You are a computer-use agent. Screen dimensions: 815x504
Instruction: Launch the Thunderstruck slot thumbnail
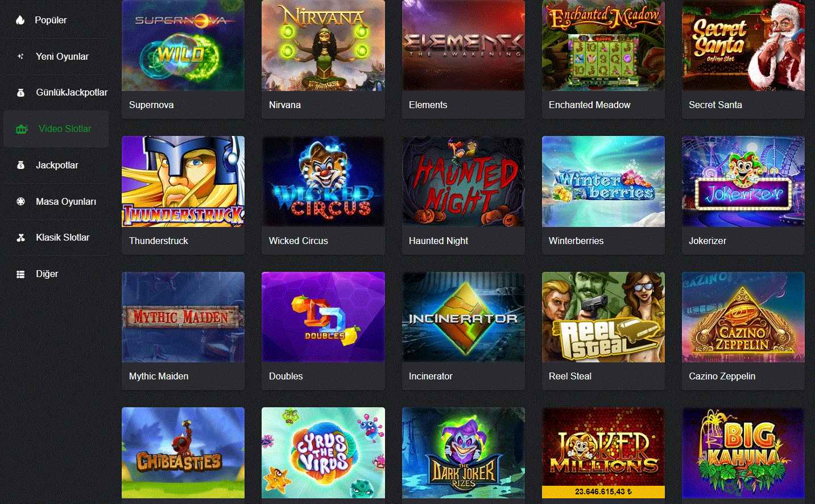click(x=183, y=181)
